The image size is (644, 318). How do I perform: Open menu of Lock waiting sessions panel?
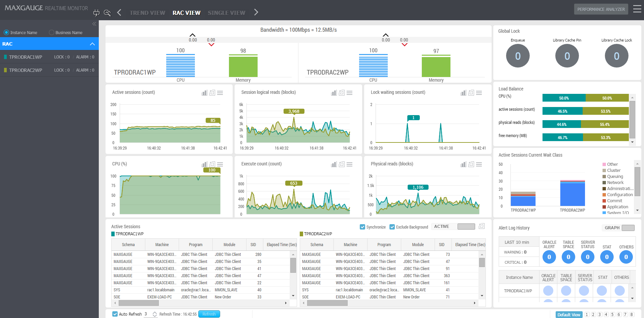coord(479,93)
